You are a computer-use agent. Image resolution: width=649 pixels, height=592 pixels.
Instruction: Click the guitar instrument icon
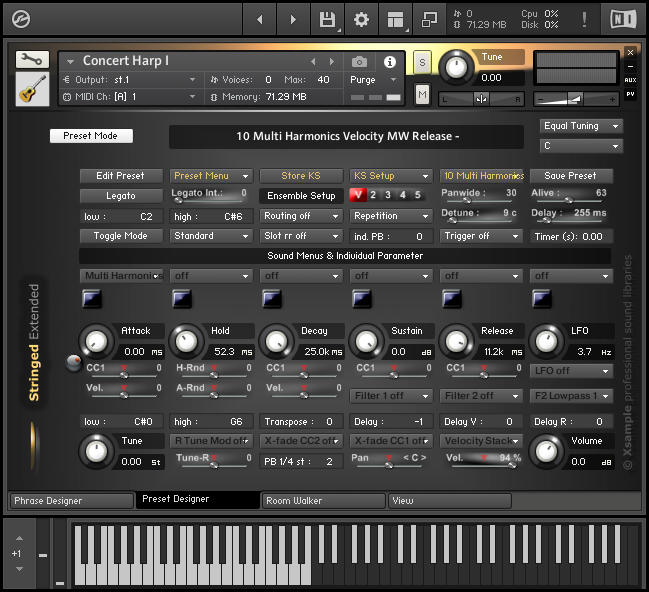coord(32,89)
